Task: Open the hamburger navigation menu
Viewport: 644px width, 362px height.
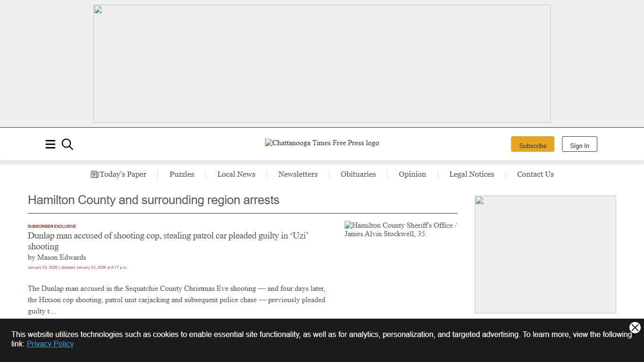Action: [50, 144]
